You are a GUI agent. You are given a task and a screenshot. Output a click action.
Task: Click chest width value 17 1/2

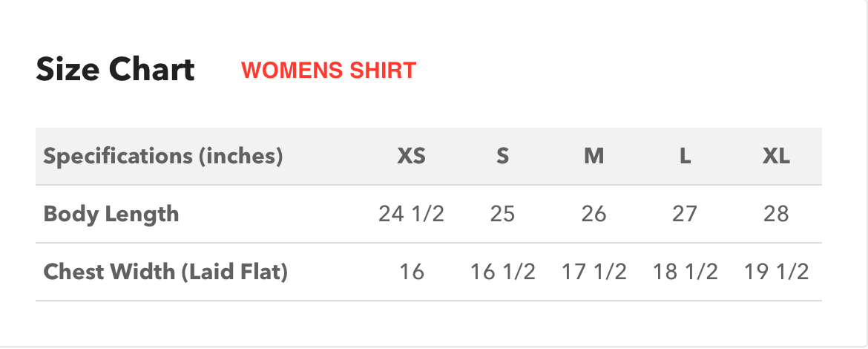(594, 273)
